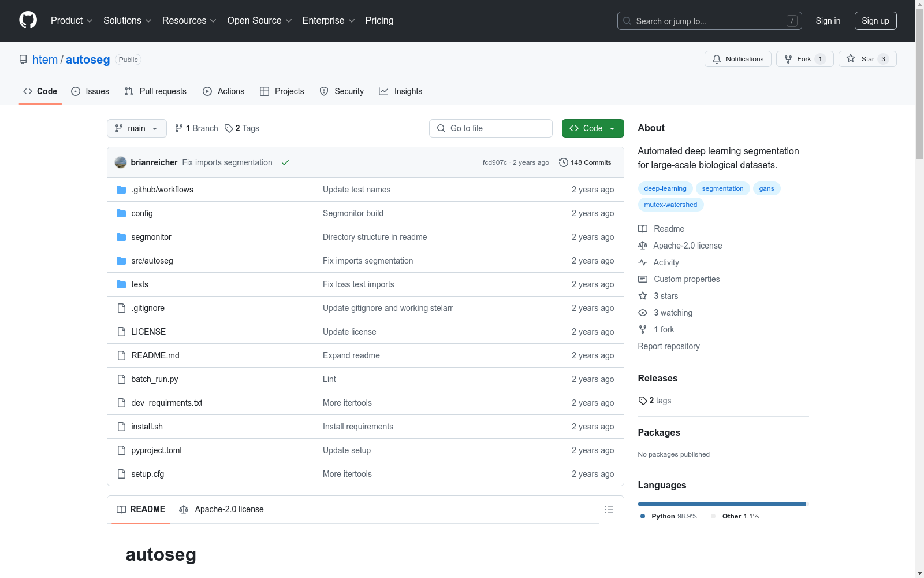
Task: Click the law scale icon beside Apache-2.0 license
Action: tap(643, 246)
